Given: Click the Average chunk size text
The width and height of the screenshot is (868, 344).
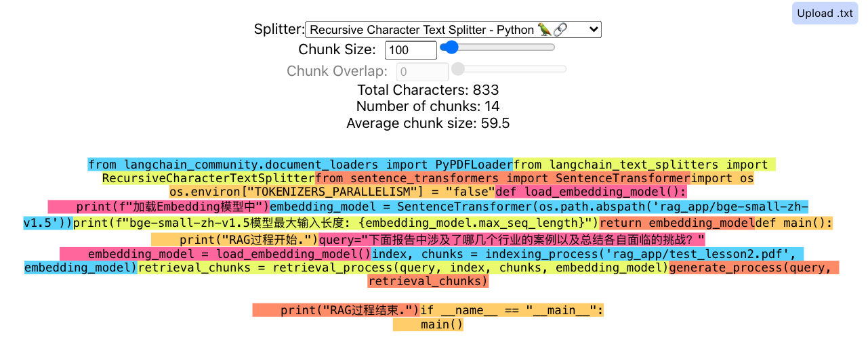Looking at the screenshot, I should [428, 123].
